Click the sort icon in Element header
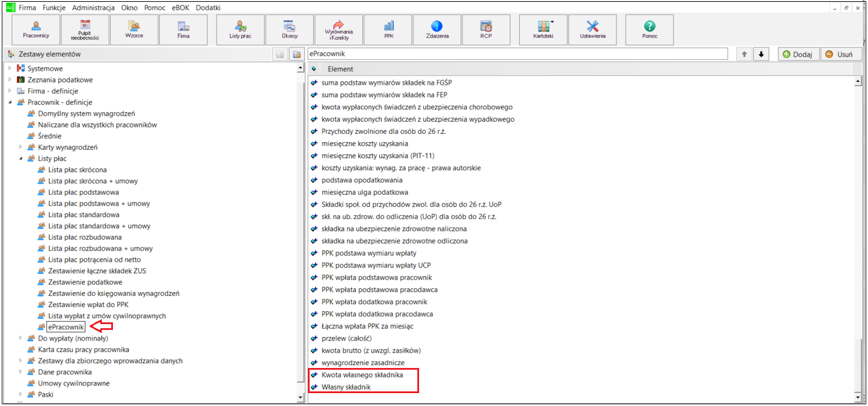The image size is (868, 406). pyautogui.click(x=314, y=69)
